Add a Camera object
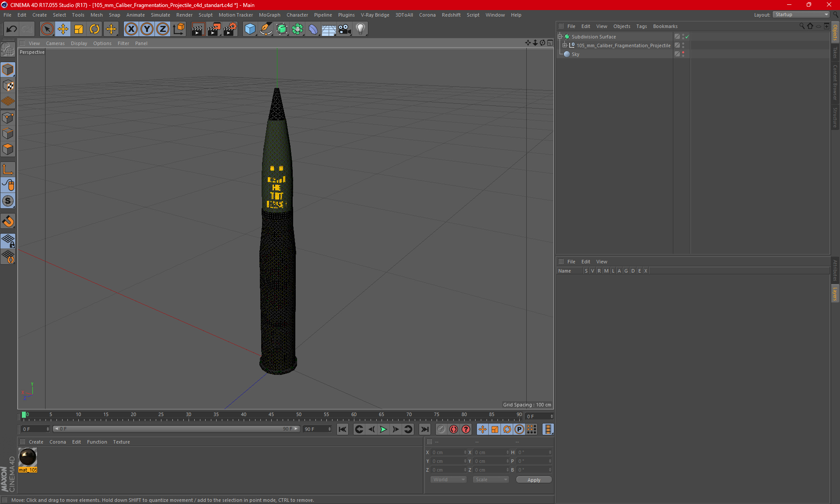The height and width of the screenshot is (504, 840). [x=345, y=29]
